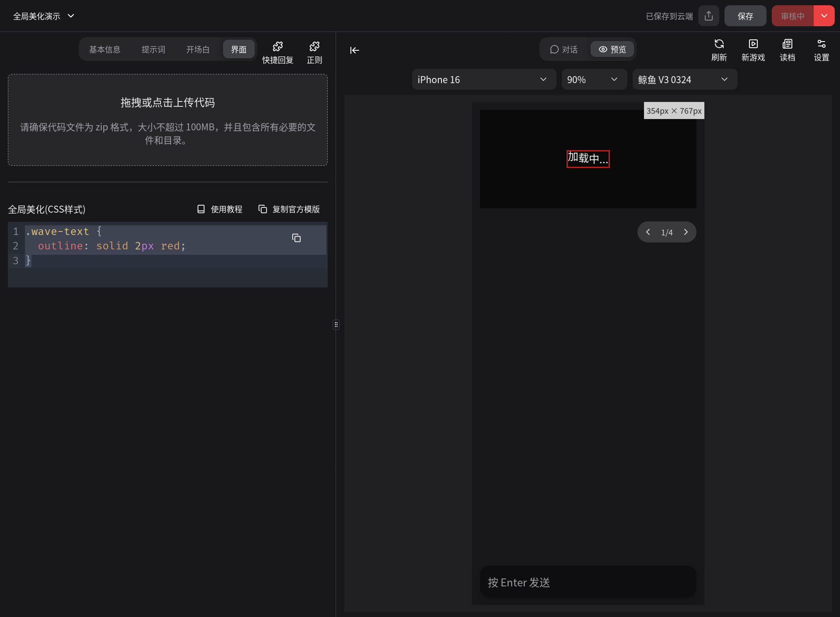Viewport: 840px width, 617px height.
Task: Switch preview mode to 对话
Action: point(564,49)
